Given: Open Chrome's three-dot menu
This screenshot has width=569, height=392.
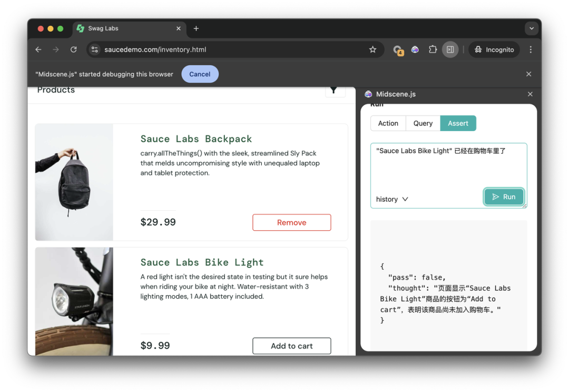Looking at the screenshot, I should [531, 50].
